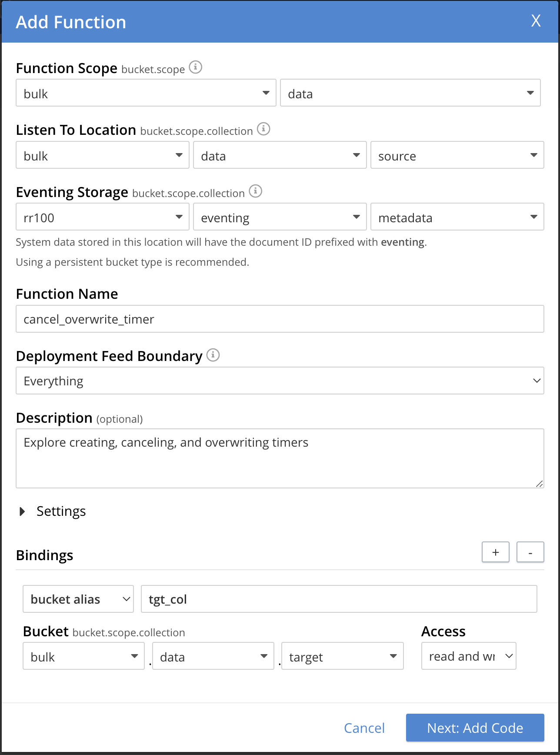Viewport: 560px width, 755px height.
Task: Click the Description text area
Action: click(280, 458)
